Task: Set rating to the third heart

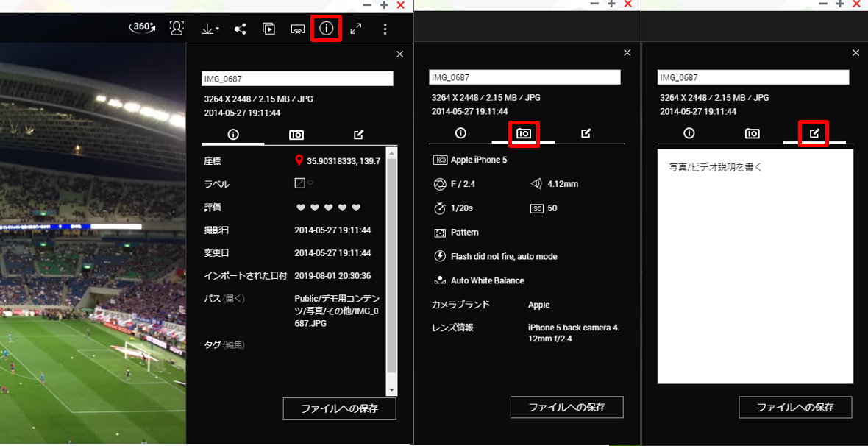Action: click(329, 208)
